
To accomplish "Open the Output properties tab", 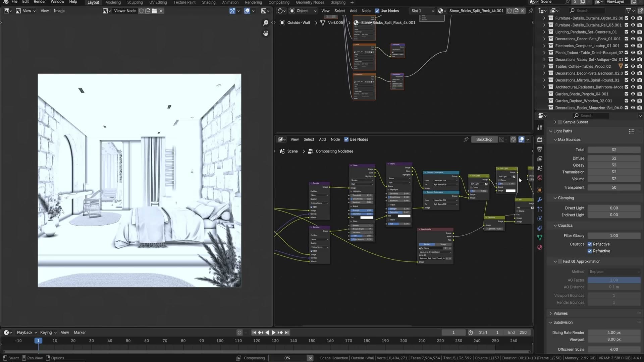I will [540, 149].
